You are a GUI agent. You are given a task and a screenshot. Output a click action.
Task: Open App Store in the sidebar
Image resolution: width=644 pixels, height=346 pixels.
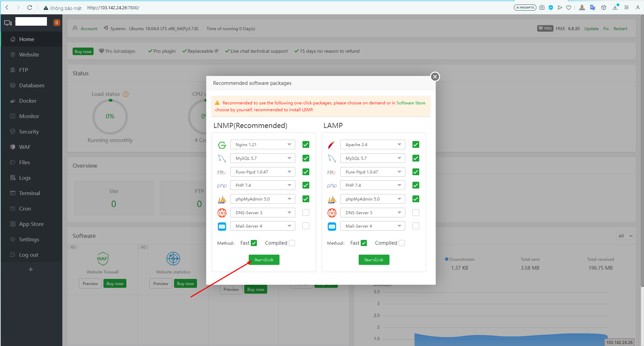pyautogui.click(x=32, y=224)
